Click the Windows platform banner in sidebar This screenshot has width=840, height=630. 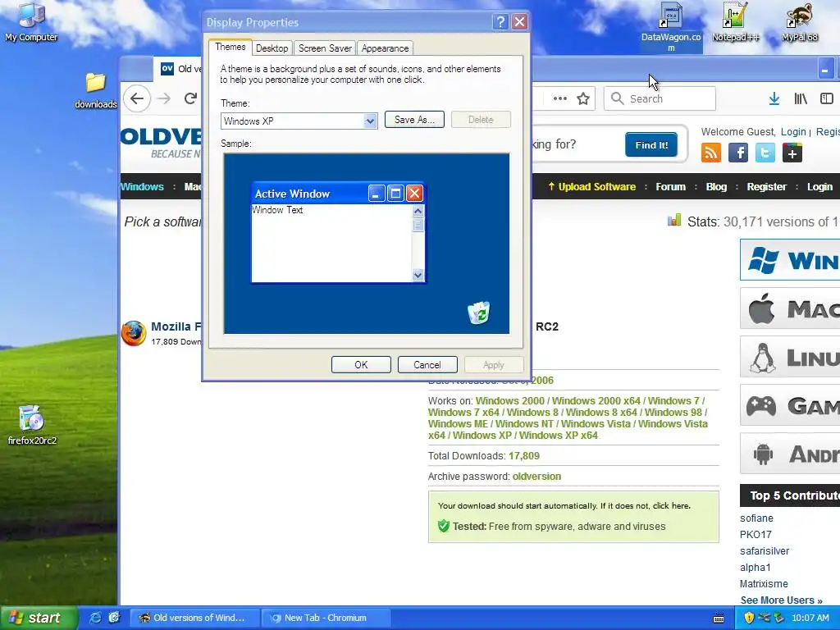point(790,260)
